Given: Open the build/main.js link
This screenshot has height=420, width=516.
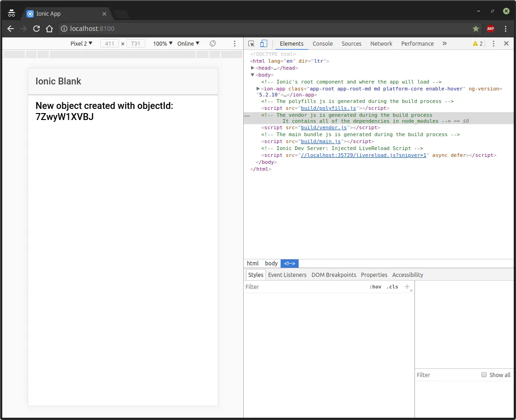Looking at the screenshot, I should (x=320, y=141).
